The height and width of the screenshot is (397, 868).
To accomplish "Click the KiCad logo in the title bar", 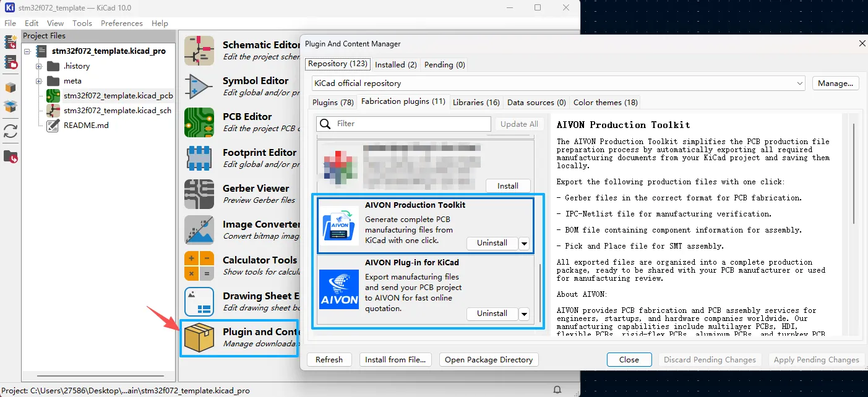I will [x=9, y=7].
